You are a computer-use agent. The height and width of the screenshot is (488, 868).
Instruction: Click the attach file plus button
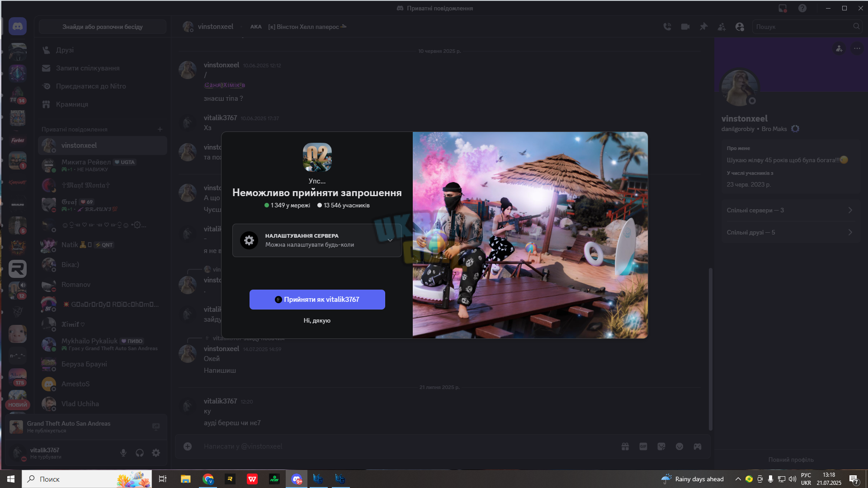tap(188, 446)
